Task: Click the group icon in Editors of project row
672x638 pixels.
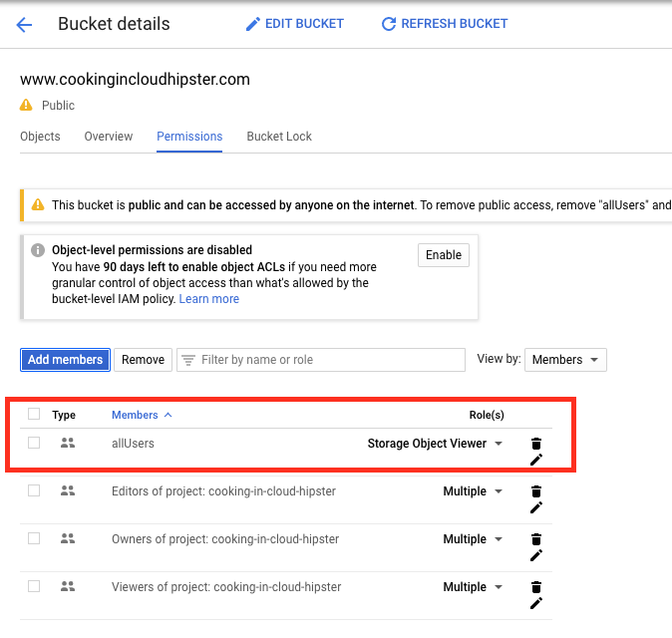Action: coord(68,491)
